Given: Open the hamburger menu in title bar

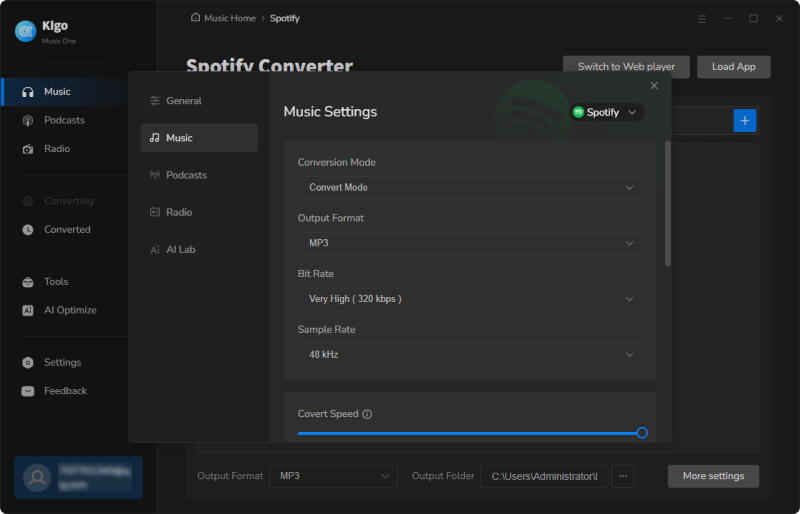Looking at the screenshot, I should (x=702, y=18).
